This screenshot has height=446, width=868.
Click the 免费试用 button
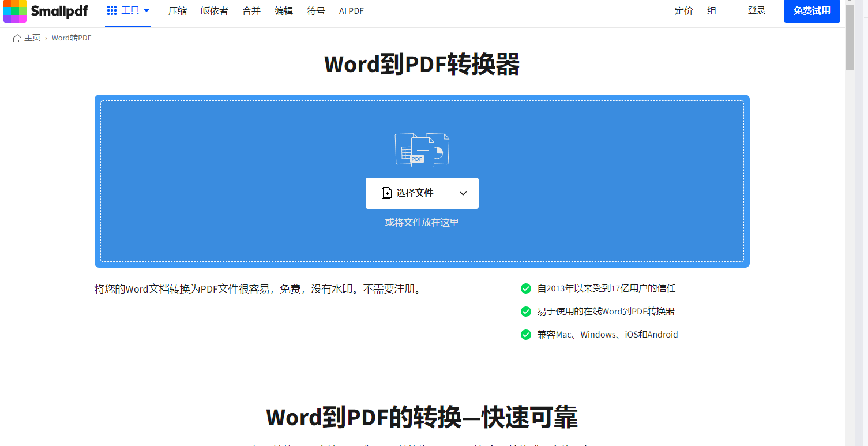click(x=812, y=11)
